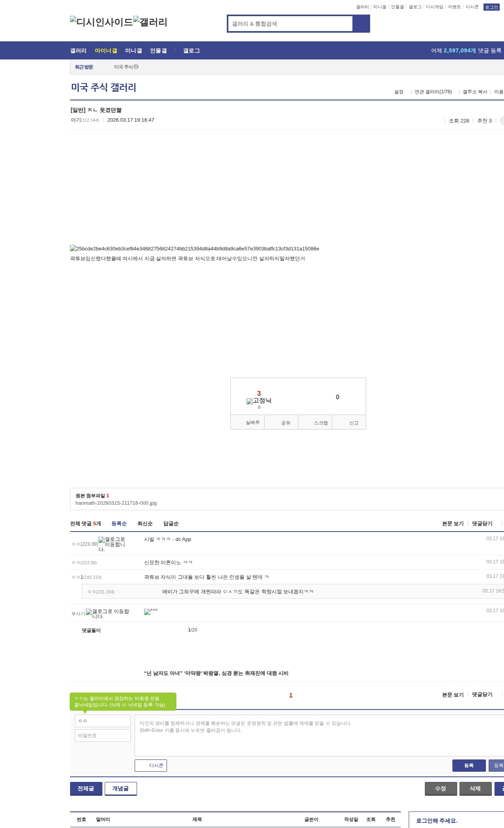Click the 갤로그 icon beside ㅇㅇ(223.39)

point(112,544)
